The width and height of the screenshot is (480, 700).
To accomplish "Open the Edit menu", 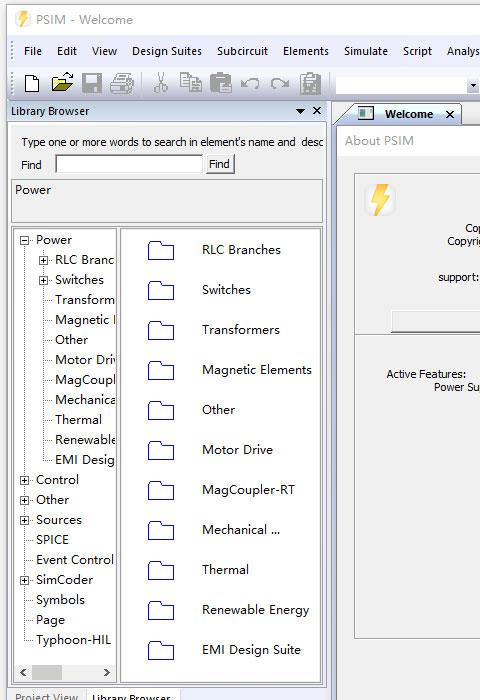I will (x=67, y=51).
